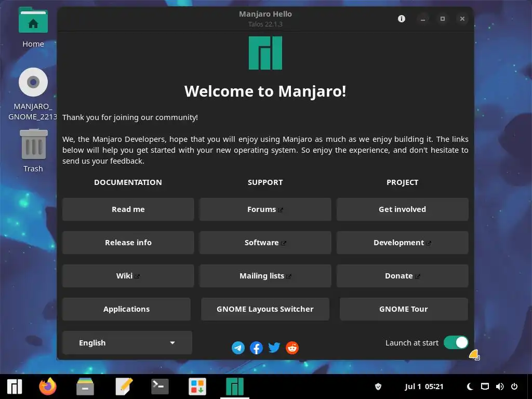
Task: Open network tray icon
Action: (485, 387)
